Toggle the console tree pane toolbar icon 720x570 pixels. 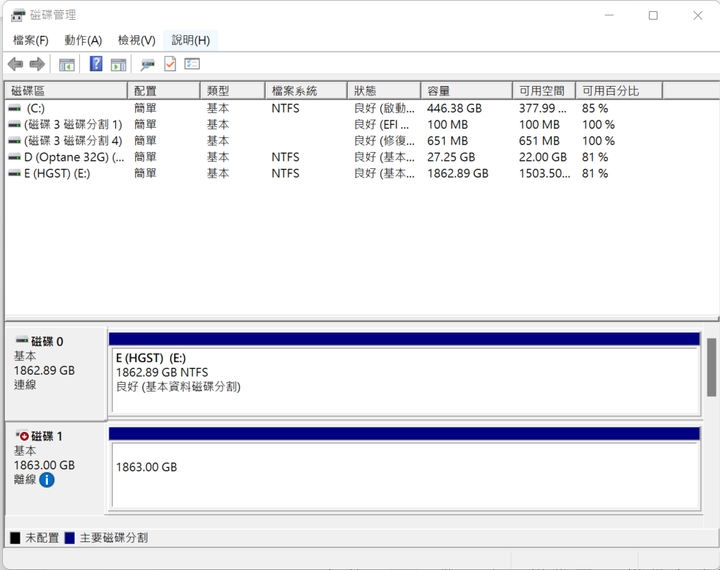pyautogui.click(x=67, y=65)
